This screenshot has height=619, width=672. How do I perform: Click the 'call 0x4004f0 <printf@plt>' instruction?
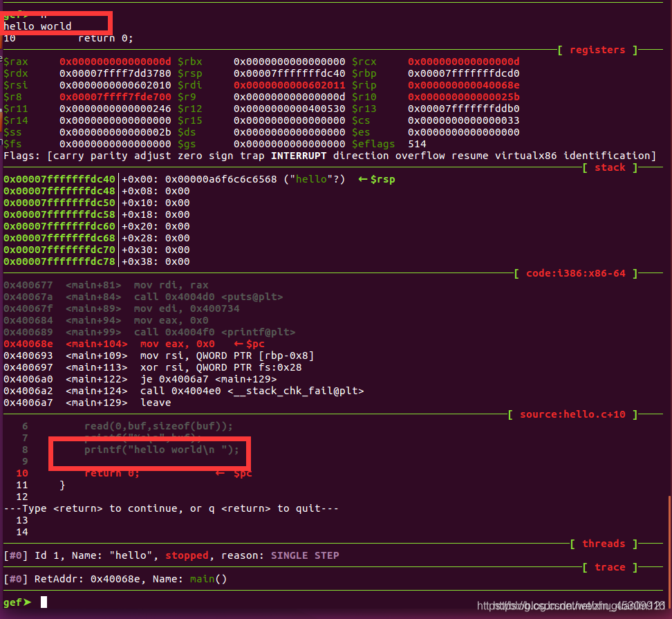(x=215, y=332)
